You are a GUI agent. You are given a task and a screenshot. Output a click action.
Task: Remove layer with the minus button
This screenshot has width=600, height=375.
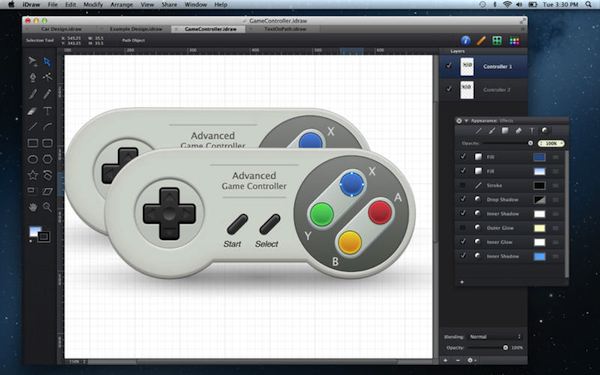pyautogui.click(x=458, y=360)
